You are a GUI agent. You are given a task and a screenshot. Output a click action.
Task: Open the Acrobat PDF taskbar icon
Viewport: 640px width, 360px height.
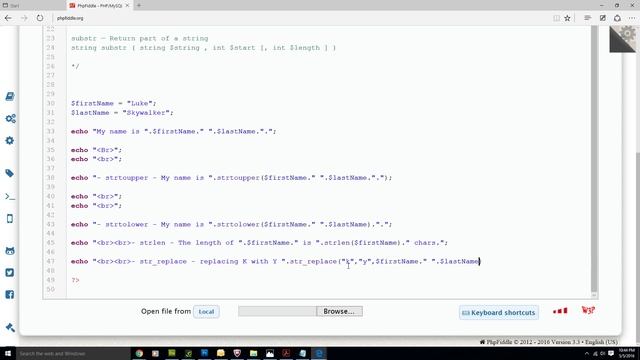coord(286,353)
